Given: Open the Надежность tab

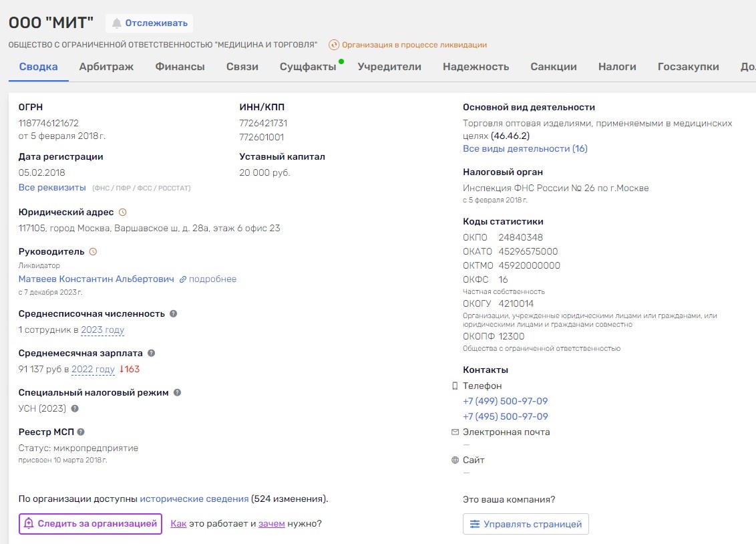Looking at the screenshot, I should (476, 67).
